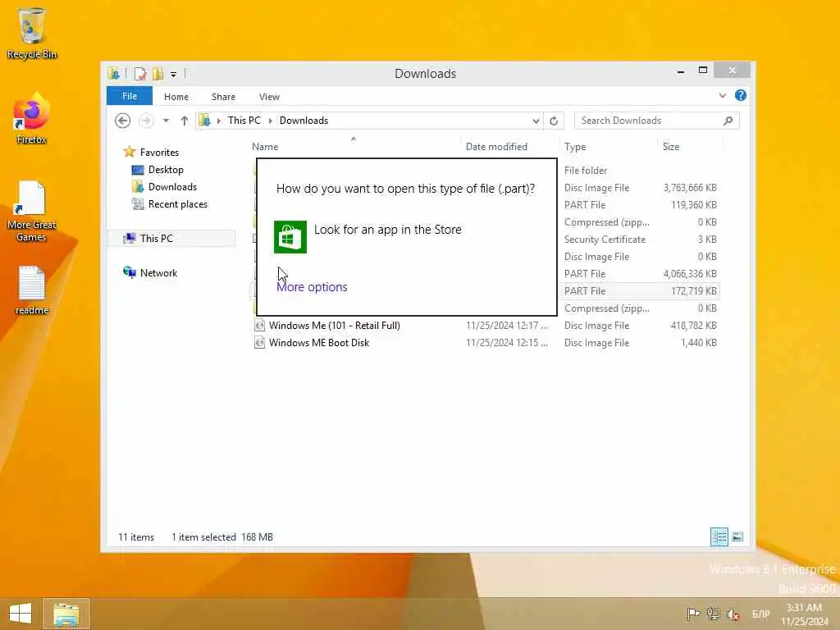Viewport: 840px width, 630px height.
Task: Select the Windows Me (101 - Retail Full) file
Action: tap(335, 326)
